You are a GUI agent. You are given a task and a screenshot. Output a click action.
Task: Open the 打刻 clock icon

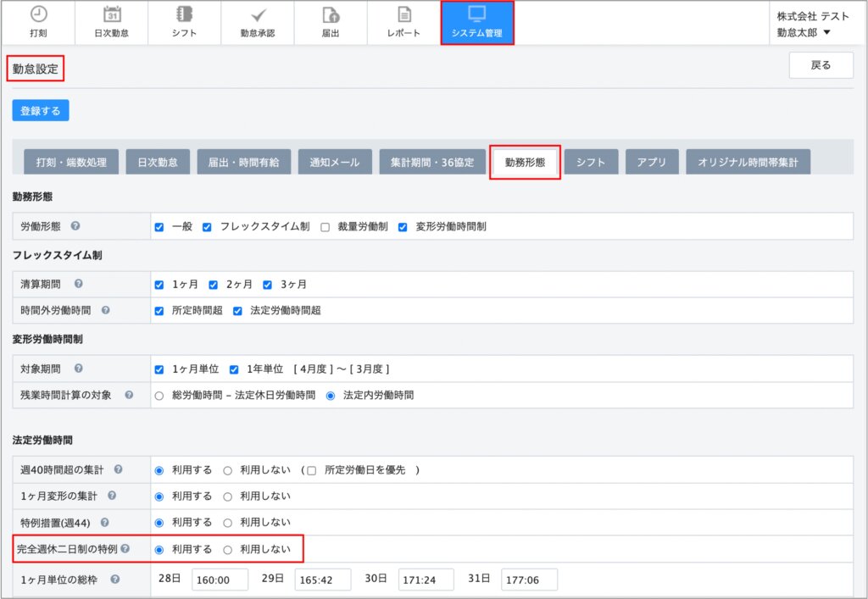(x=38, y=14)
